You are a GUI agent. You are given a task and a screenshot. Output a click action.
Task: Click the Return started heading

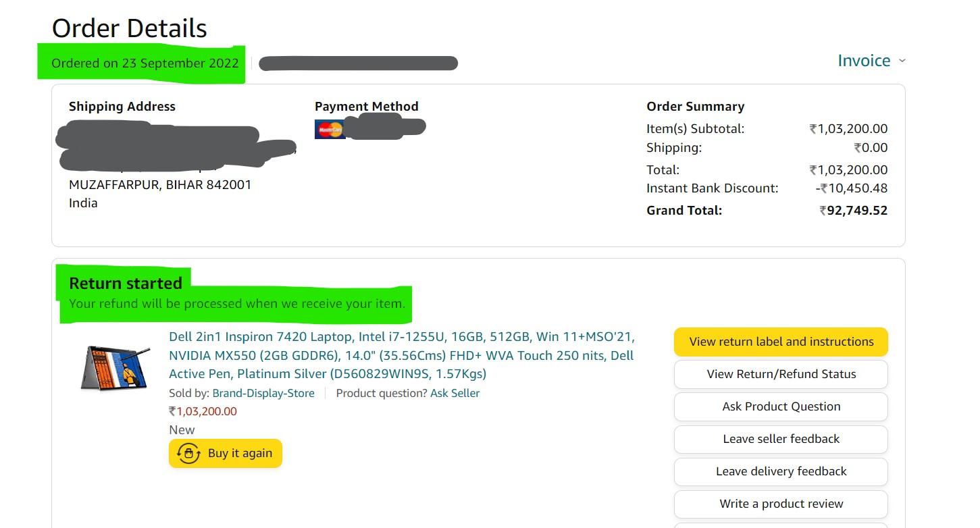[126, 283]
